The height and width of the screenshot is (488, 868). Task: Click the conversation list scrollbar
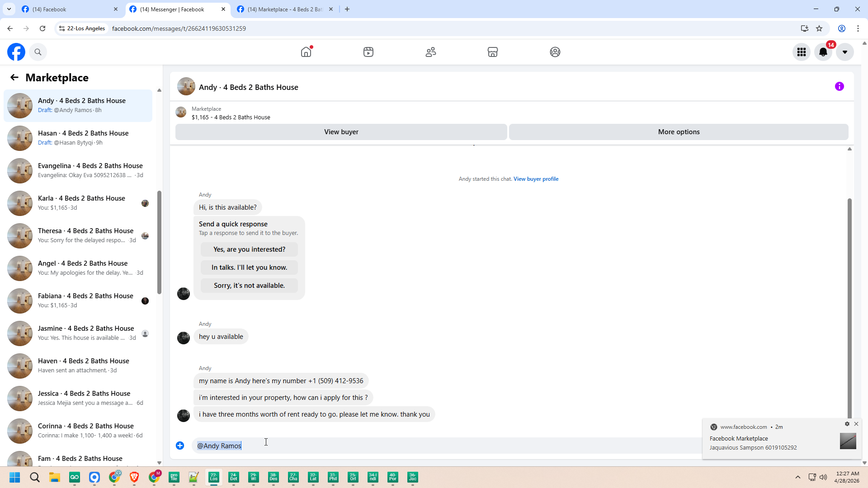point(159,242)
